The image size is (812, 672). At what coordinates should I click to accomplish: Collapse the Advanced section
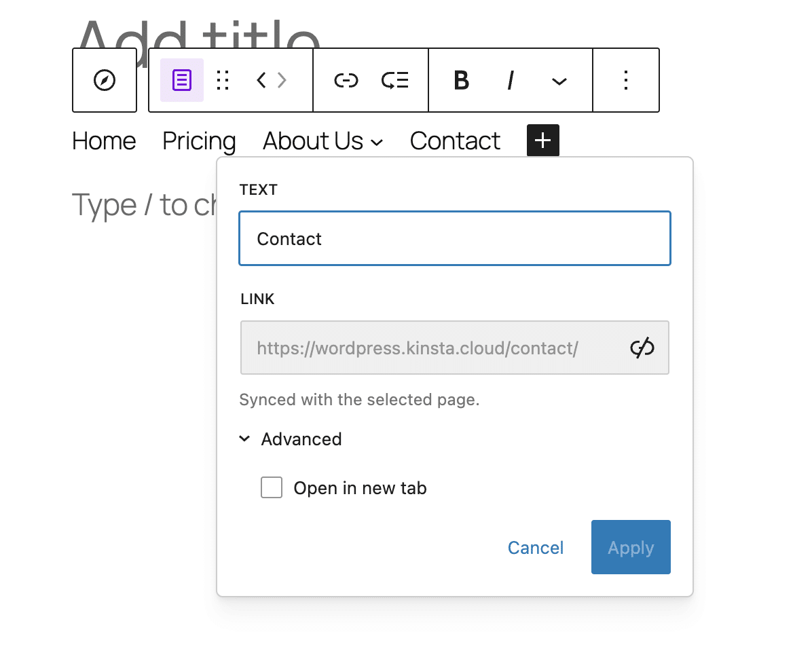244,438
